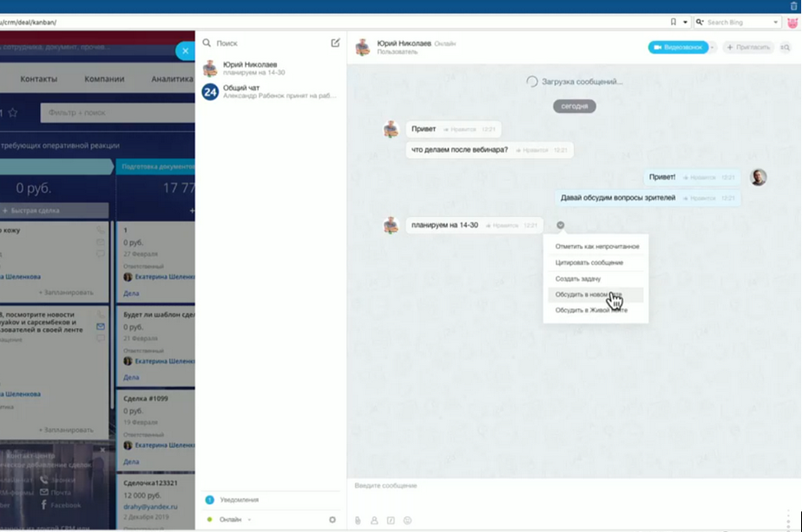Viewport: 802px width, 532px height.
Task: Select Обсудить в Живой ленте
Action: [x=596, y=310]
